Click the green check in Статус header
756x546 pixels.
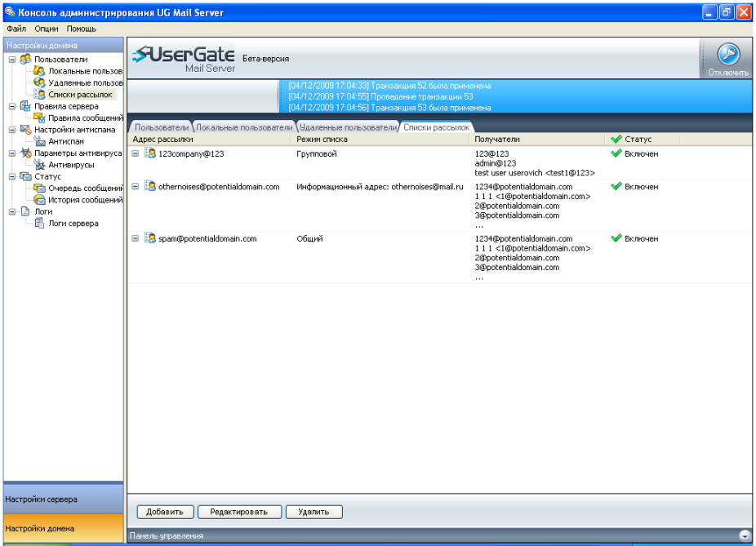click(x=616, y=139)
